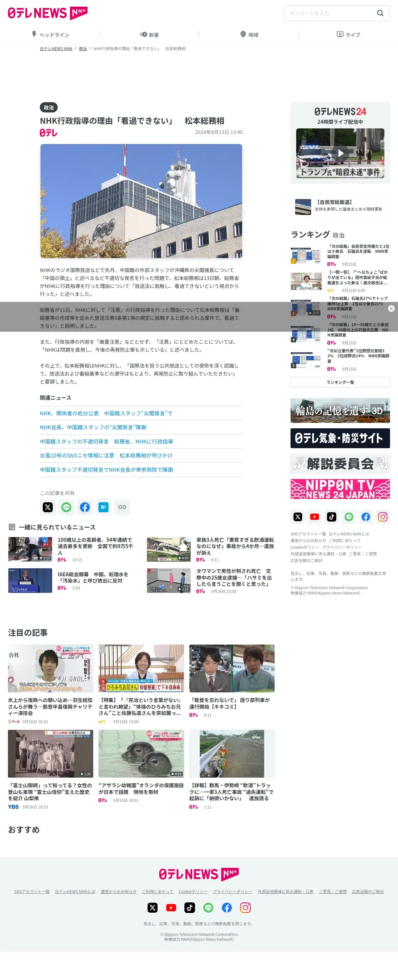The width and height of the screenshot is (398, 980).
Task: Open the ヘッドライン navigation tab
Action: pyautogui.click(x=50, y=35)
